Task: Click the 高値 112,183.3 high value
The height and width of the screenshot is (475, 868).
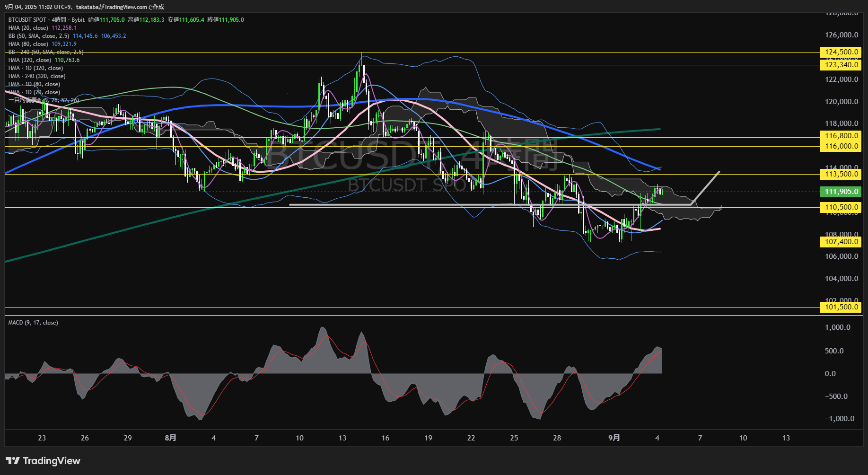Action: tap(146, 20)
